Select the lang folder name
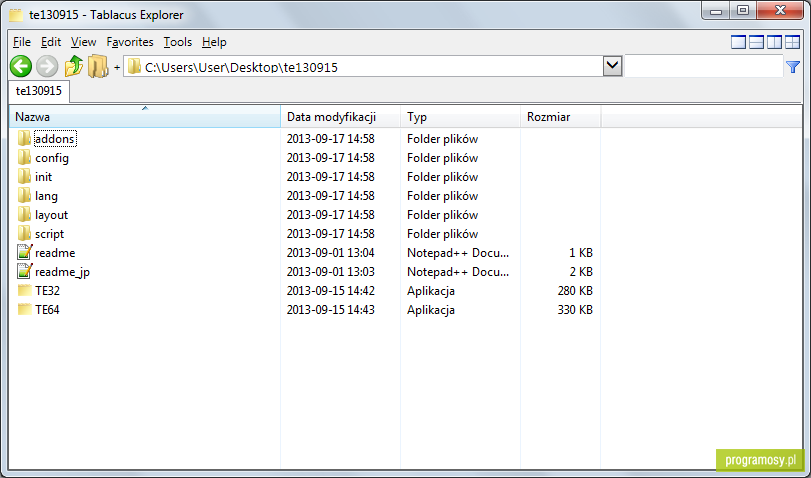811x478 pixels. (47, 196)
